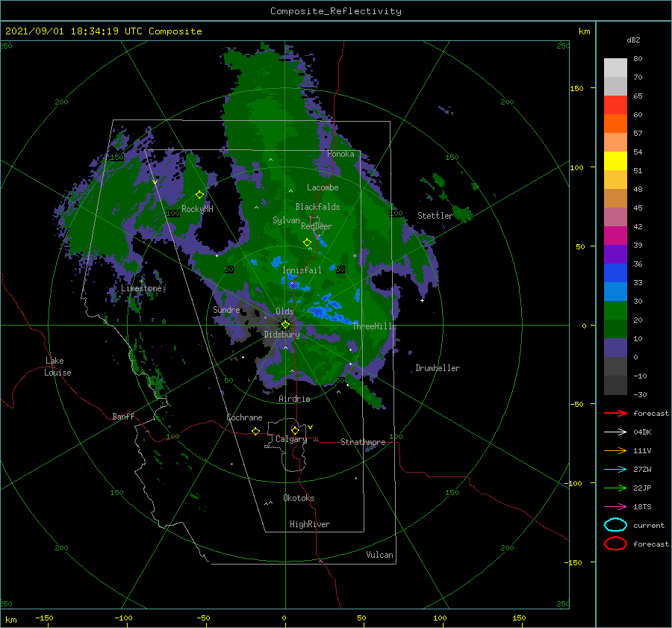The height and width of the screenshot is (628, 672).
Task: Click the Sundre city label
Action: click(226, 309)
